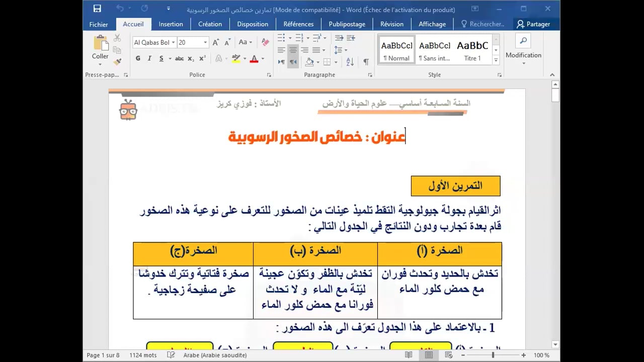Toggle italic (I) formatting
This screenshot has width=644, height=362.
pos(149,58)
